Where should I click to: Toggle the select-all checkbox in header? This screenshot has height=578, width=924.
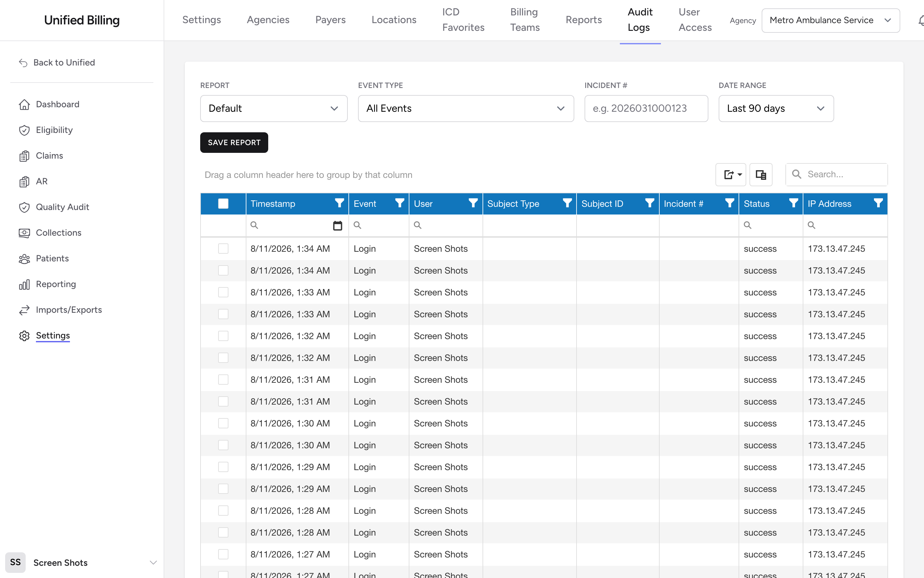click(223, 204)
